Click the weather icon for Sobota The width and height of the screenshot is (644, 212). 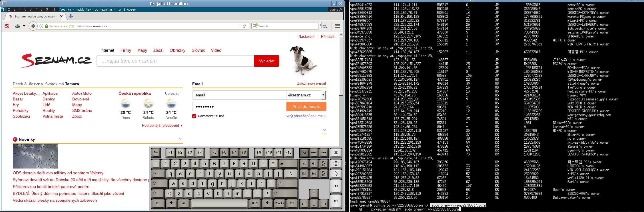pos(149,103)
